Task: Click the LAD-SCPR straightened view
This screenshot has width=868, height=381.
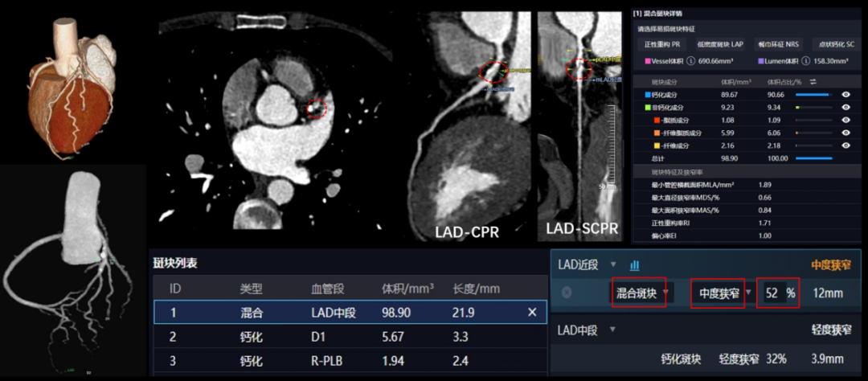Action: [x=581, y=127]
